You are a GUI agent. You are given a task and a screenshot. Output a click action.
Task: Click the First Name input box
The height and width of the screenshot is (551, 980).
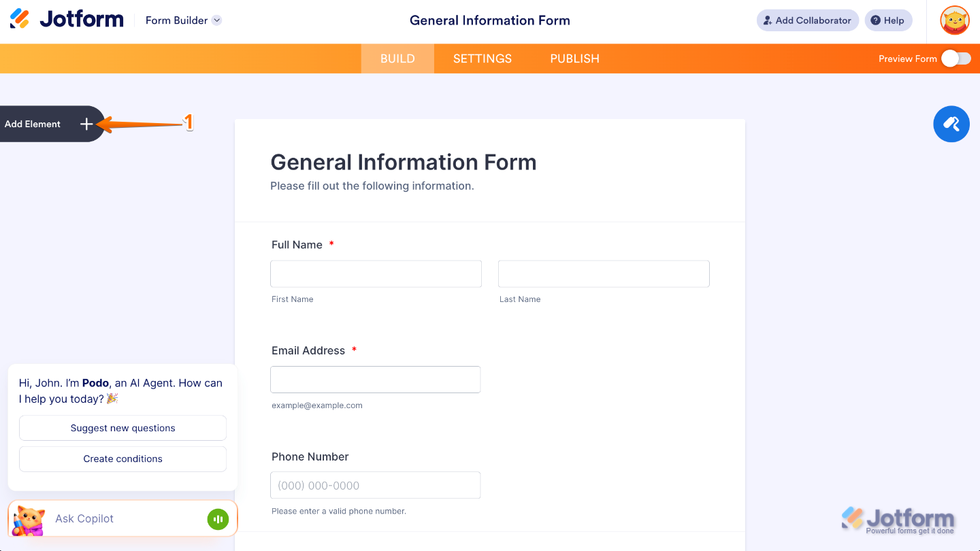point(375,273)
